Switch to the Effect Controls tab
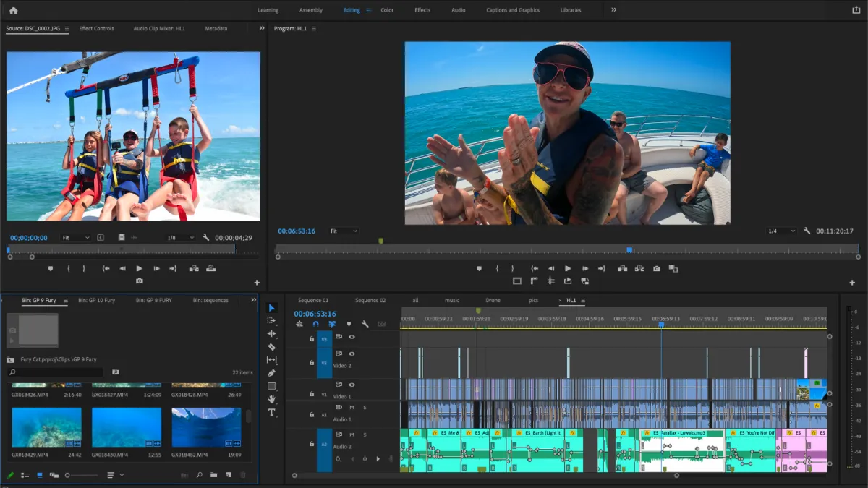 (x=96, y=29)
